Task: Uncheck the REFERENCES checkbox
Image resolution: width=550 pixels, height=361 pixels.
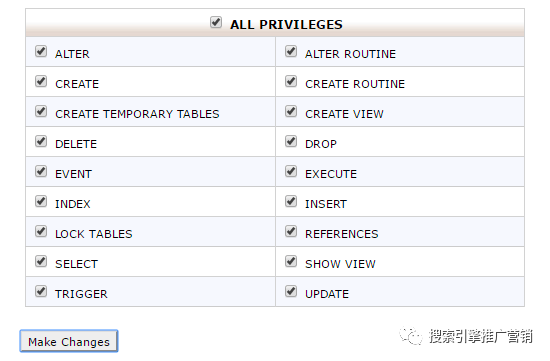Action: coord(291,232)
